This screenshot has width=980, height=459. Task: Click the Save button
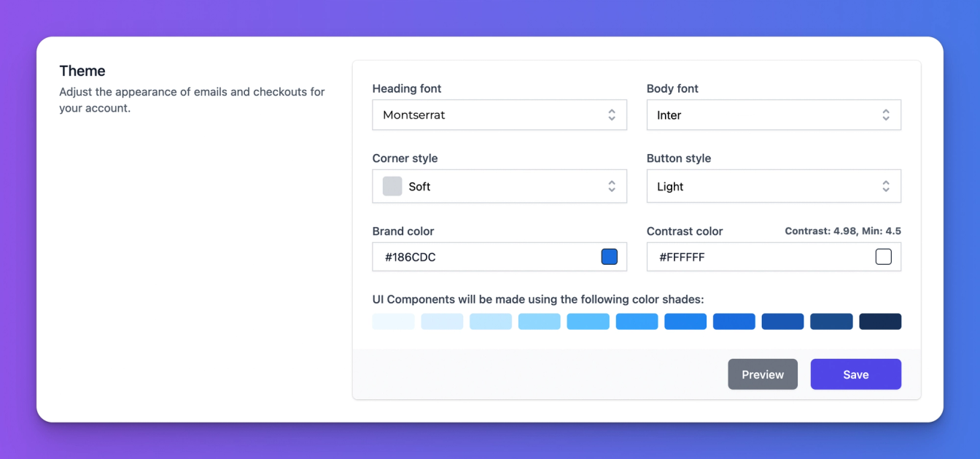pos(856,374)
